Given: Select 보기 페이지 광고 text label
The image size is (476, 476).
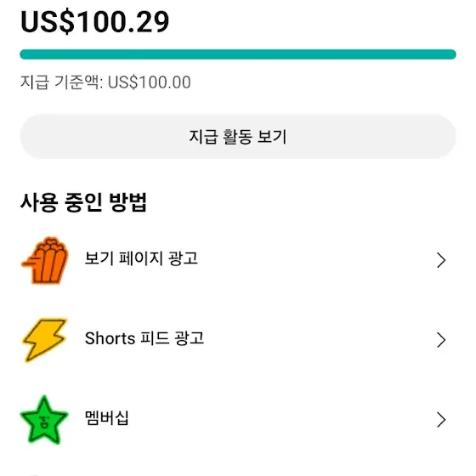Looking at the screenshot, I should 141,258.
